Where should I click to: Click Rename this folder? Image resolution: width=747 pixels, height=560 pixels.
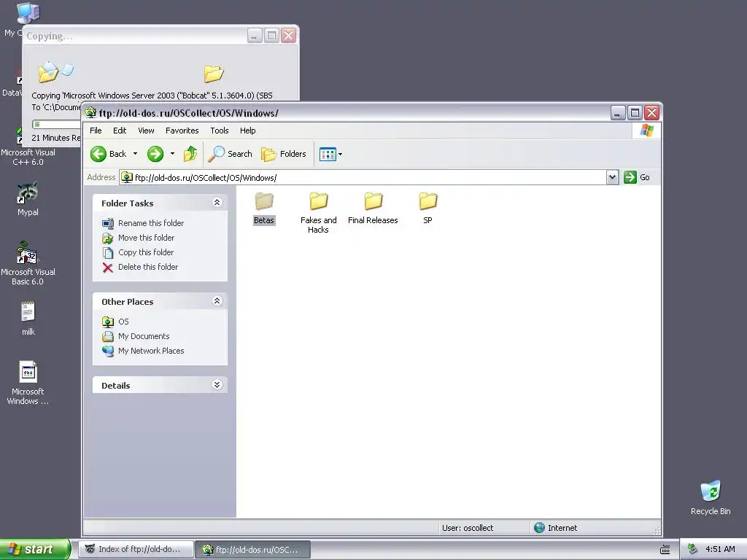144,223
